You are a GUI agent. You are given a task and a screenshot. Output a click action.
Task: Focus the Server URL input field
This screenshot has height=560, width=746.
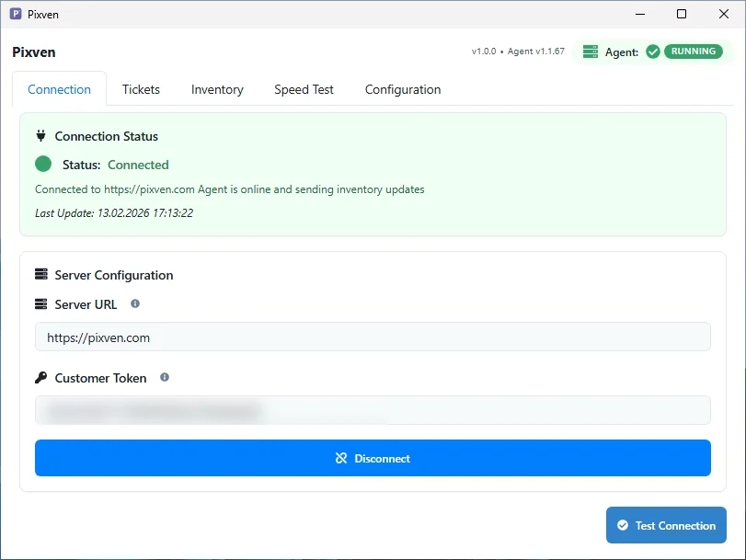[373, 337]
